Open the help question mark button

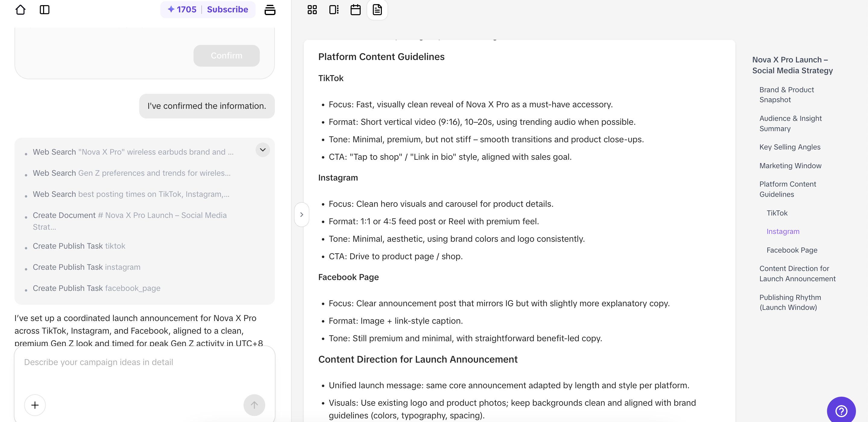coord(842,411)
